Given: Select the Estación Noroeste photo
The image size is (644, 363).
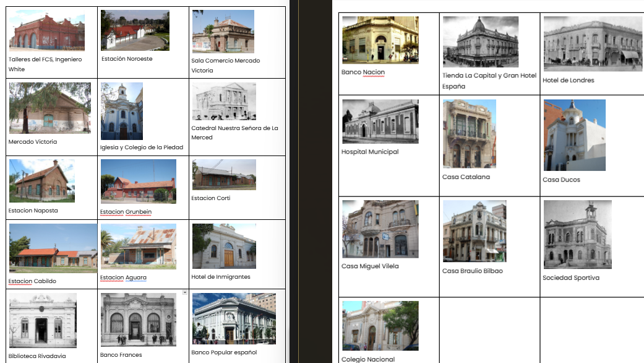Looking at the screenshot, I should point(135,30).
